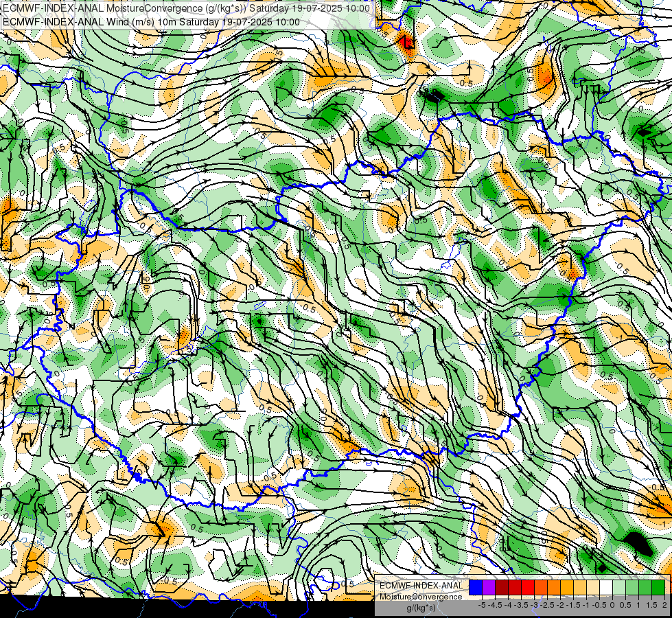Select the light orange swatch between -1.5 and -1

click(580, 588)
